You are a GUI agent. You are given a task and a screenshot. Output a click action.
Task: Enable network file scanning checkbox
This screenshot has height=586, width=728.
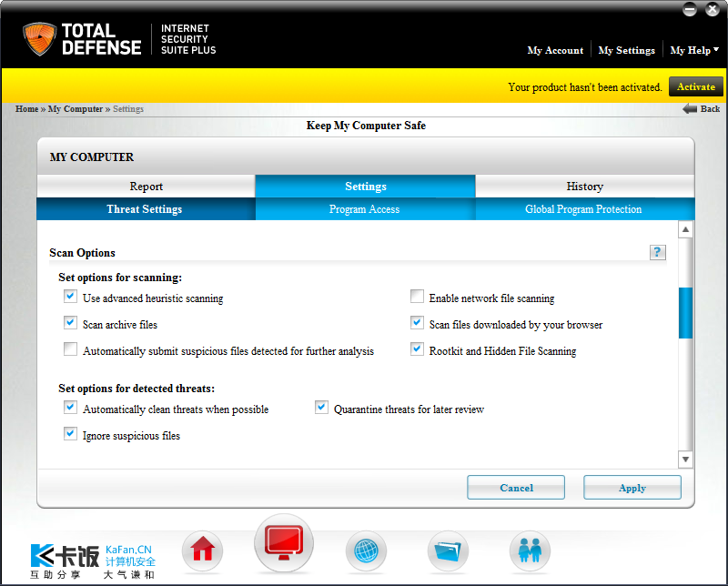(417, 297)
